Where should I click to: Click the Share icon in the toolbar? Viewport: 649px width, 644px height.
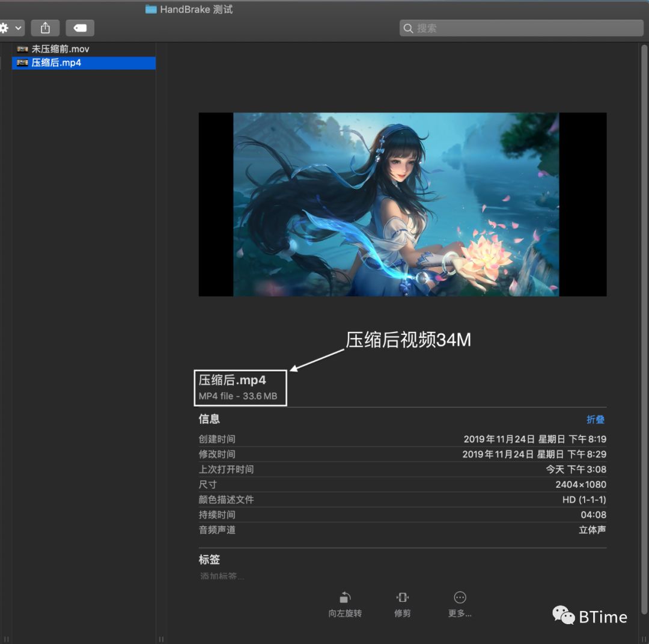(x=45, y=28)
